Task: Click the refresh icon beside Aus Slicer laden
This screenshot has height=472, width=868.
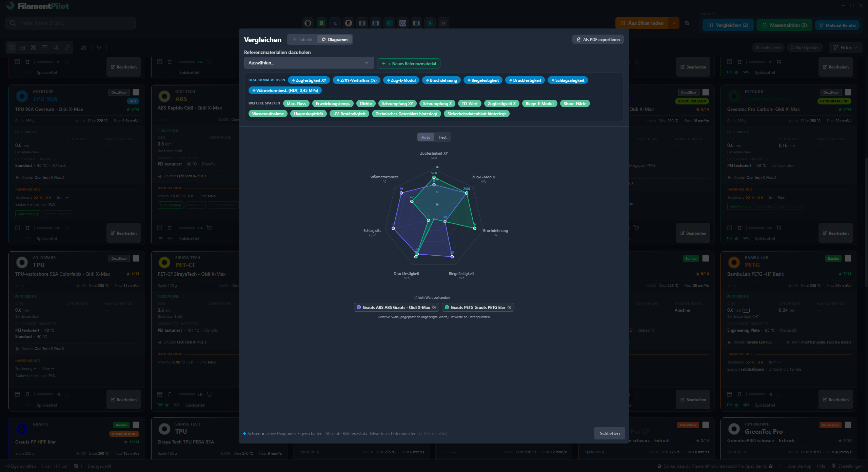Action: pos(687,23)
